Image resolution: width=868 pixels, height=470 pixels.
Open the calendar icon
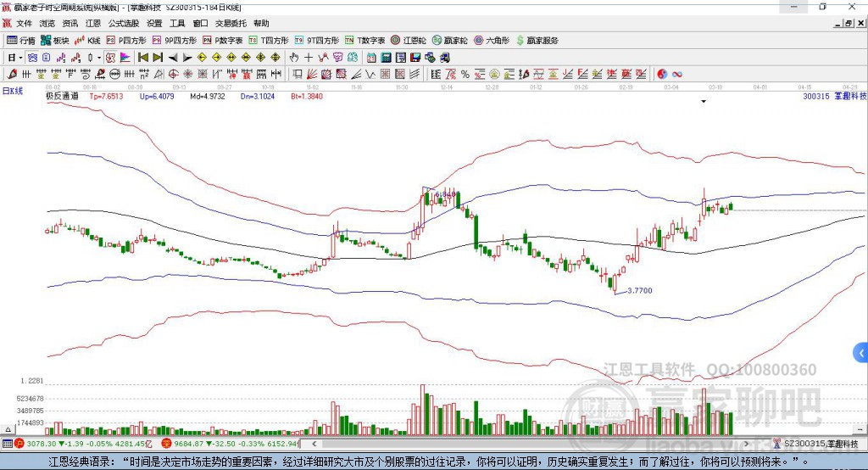click(371, 58)
